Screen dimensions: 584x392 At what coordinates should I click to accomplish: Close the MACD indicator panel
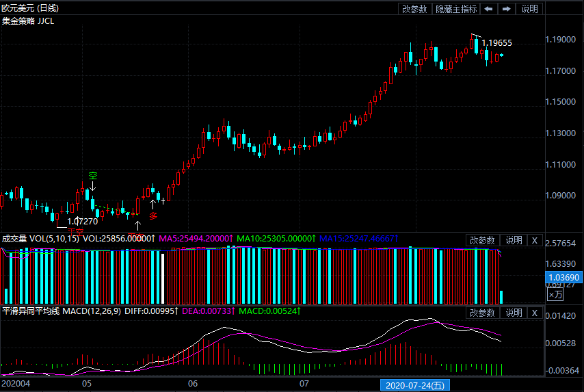click(x=535, y=313)
